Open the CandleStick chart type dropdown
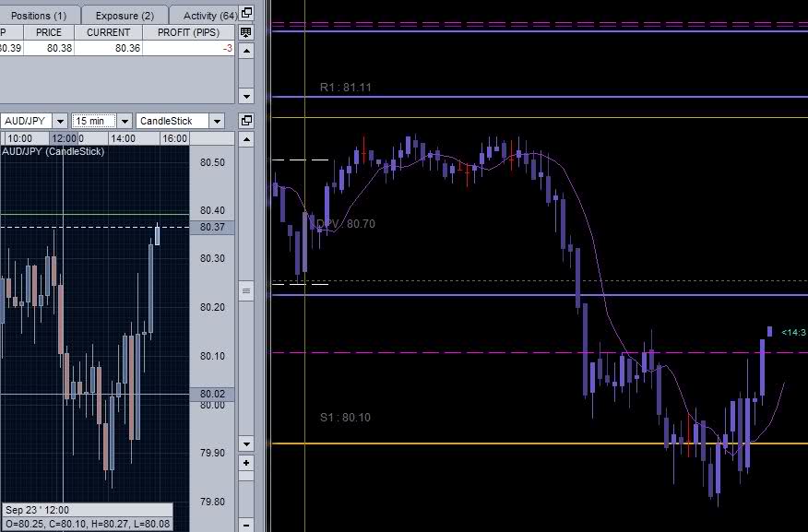The width and height of the screenshot is (808, 532). tap(217, 121)
